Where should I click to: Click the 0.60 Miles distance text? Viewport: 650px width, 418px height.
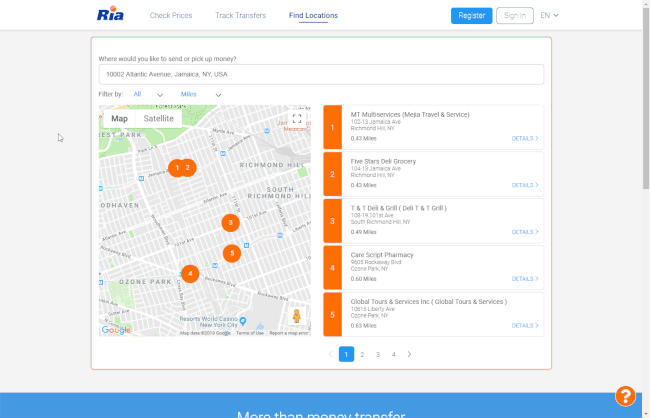pyautogui.click(x=364, y=279)
